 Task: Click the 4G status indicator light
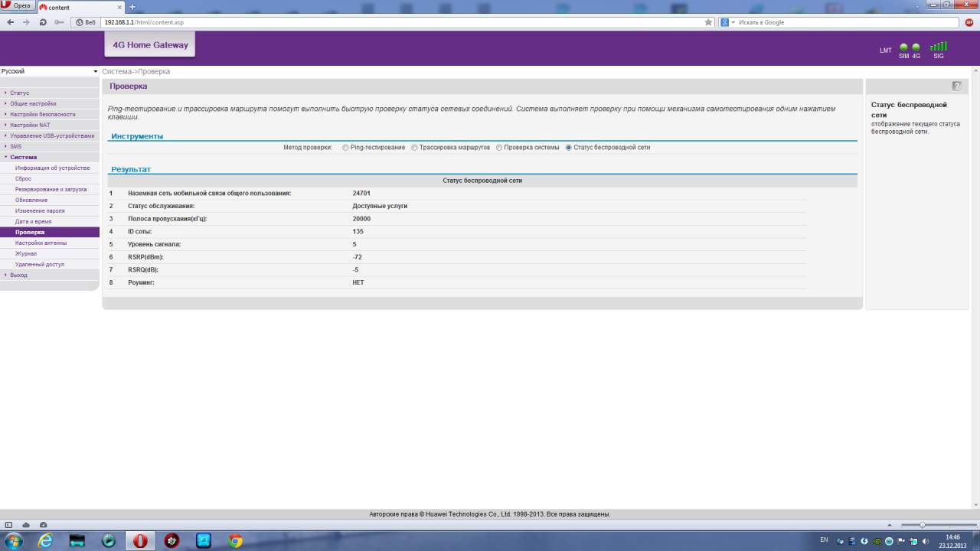(916, 47)
